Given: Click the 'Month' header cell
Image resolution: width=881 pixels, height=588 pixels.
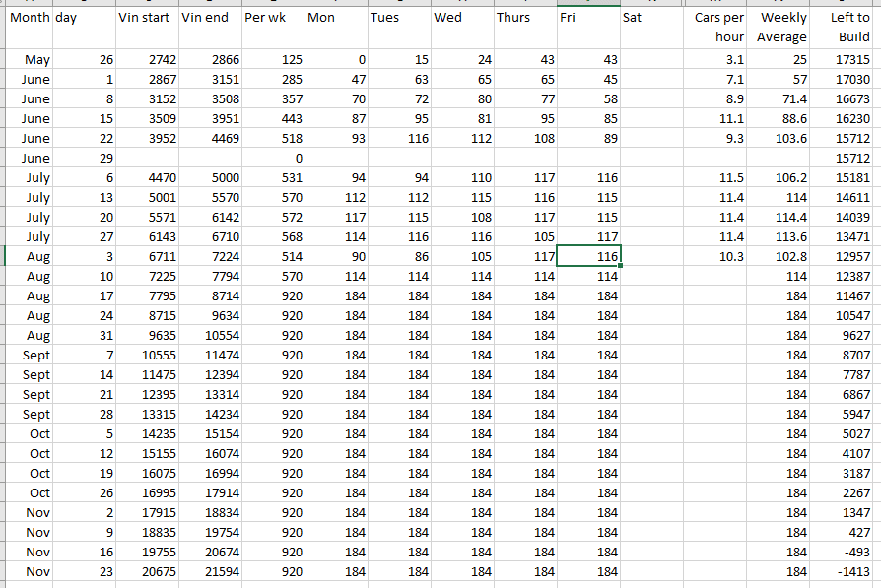Looking at the screenshot, I should point(29,18).
